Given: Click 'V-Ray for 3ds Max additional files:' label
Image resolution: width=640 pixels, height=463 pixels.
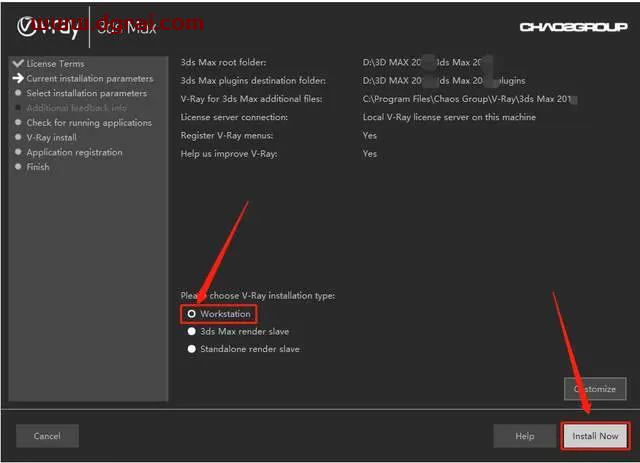Looking at the screenshot, I should tap(251, 99).
